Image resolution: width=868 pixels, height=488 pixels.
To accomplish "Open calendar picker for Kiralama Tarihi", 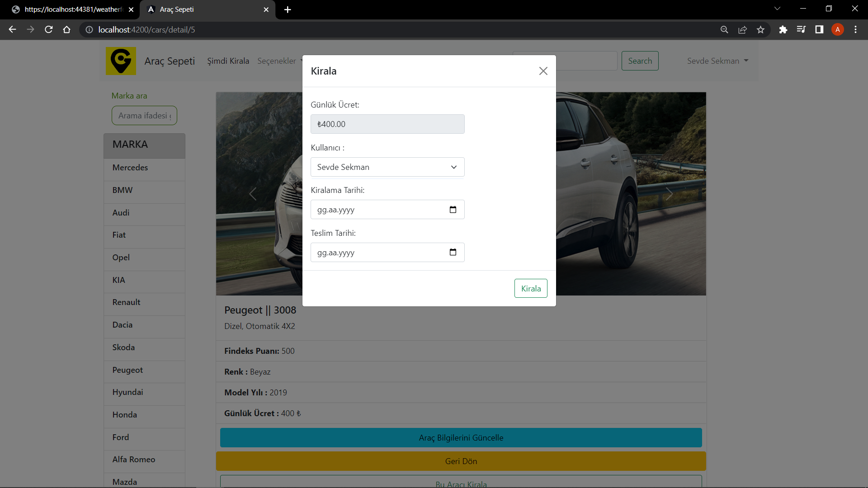I will pos(453,210).
